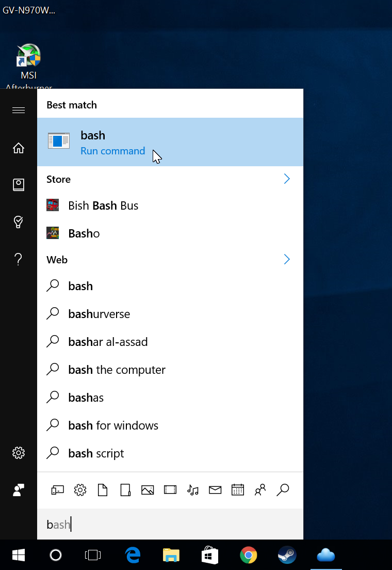Screen dimensions: 392x570
Task: Open Steam from the taskbar
Action: pyautogui.click(x=287, y=556)
